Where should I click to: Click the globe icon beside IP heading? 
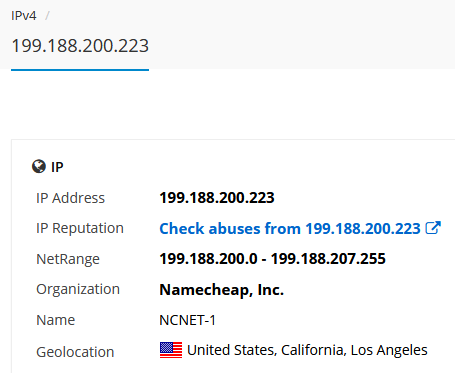39,166
